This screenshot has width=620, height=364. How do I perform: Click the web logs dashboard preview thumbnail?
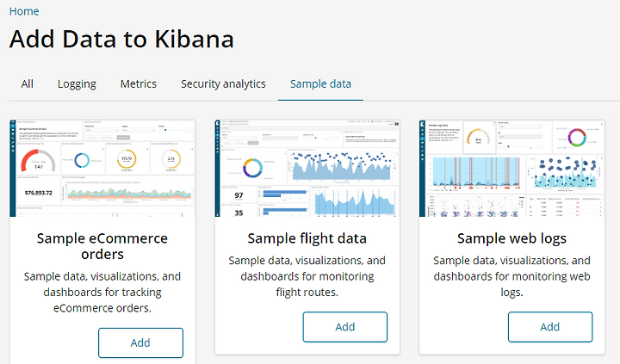point(512,169)
